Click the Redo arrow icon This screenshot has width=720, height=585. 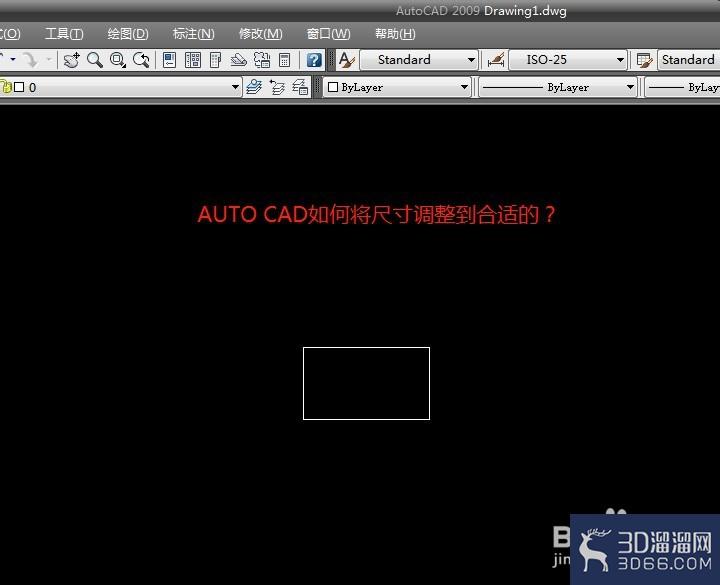[x=30, y=60]
